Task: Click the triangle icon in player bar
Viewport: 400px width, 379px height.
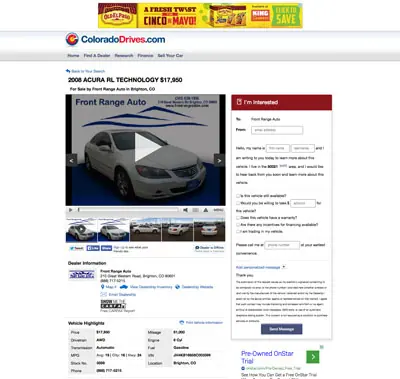Action: (x=206, y=210)
